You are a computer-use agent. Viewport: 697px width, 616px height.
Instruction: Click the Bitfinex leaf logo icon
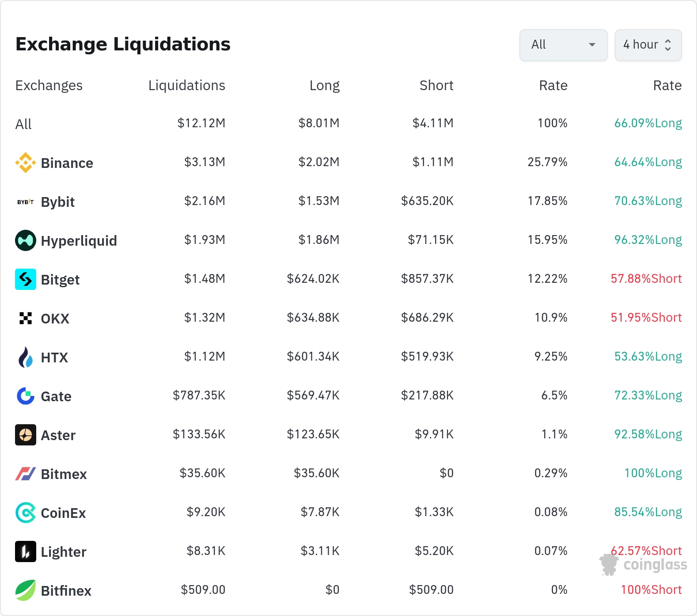coord(26,590)
